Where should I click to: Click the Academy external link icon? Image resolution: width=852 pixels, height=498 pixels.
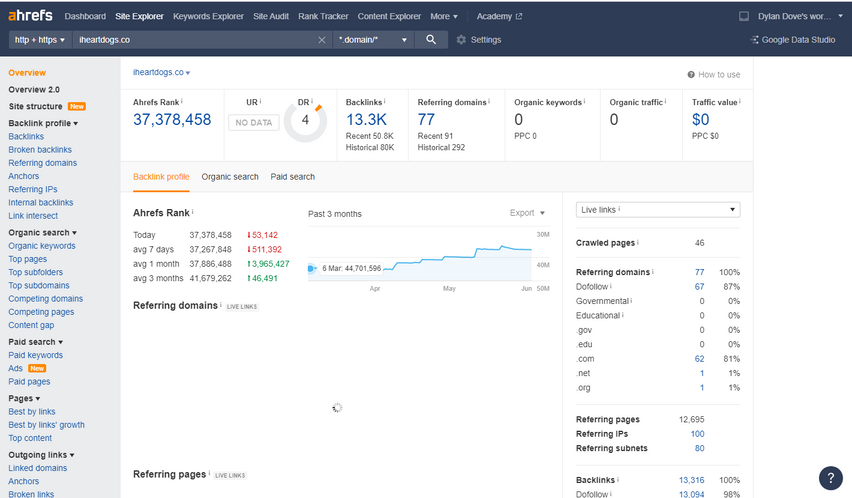tap(519, 16)
